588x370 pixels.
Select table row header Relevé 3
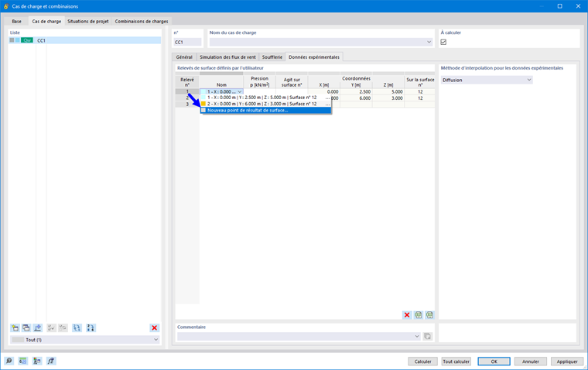[187, 104]
